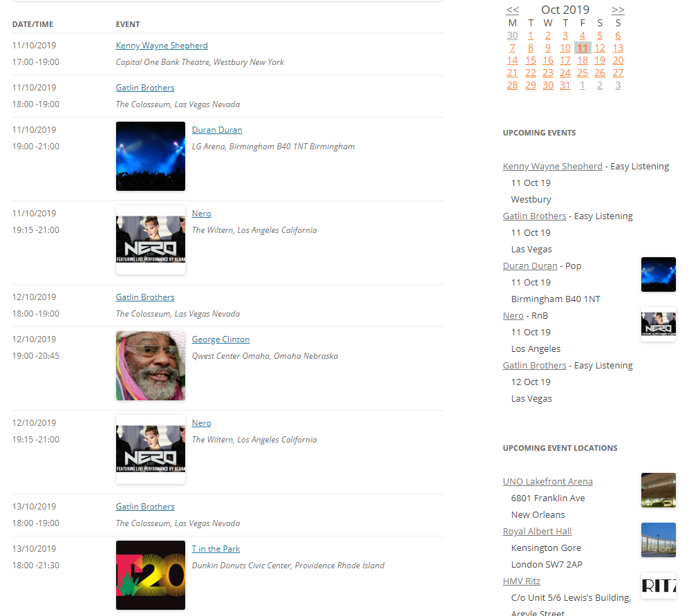This screenshot has height=616, width=698.
Task: Click venue text 'LG Arena, Birmingham B40 1NT Birmingham'
Action: pyautogui.click(x=273, y=147)
